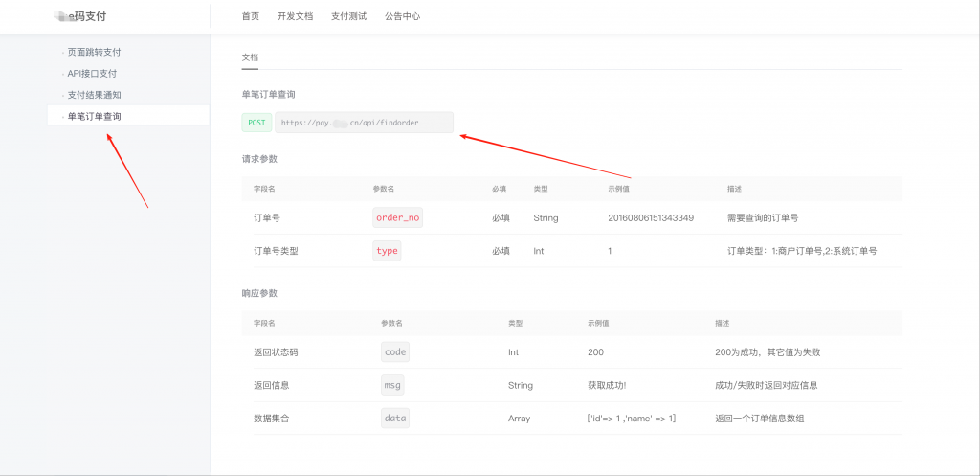
Task: Select API接口支付 in the sidebar
Action: [x=92, y=73]
